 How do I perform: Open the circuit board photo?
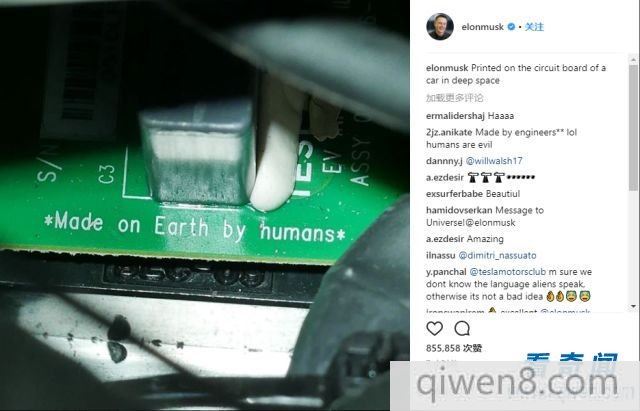click(x=204, y=205)
